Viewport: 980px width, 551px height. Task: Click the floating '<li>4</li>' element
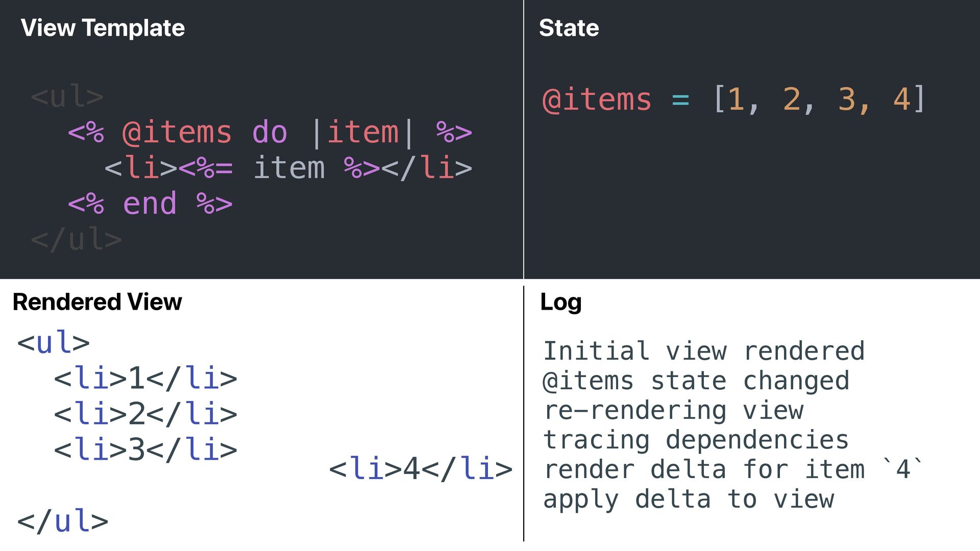[421, 468]
